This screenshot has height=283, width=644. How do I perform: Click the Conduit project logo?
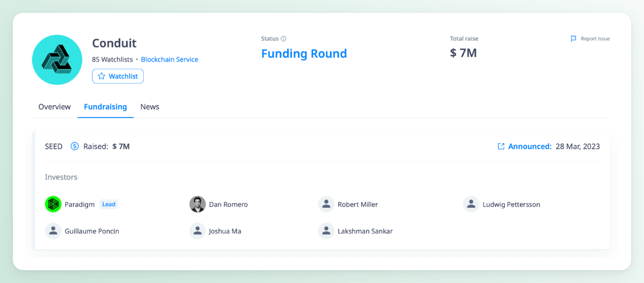(57, 60)
